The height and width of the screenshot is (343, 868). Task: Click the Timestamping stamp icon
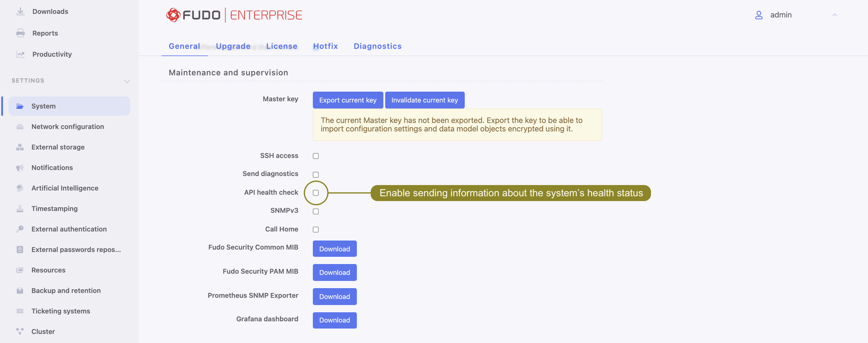click(20, 209)
